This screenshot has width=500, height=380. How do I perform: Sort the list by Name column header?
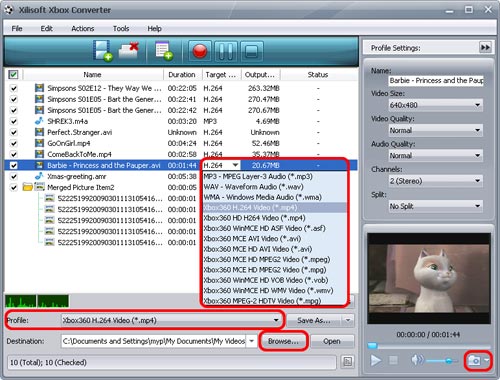[93, 75]
